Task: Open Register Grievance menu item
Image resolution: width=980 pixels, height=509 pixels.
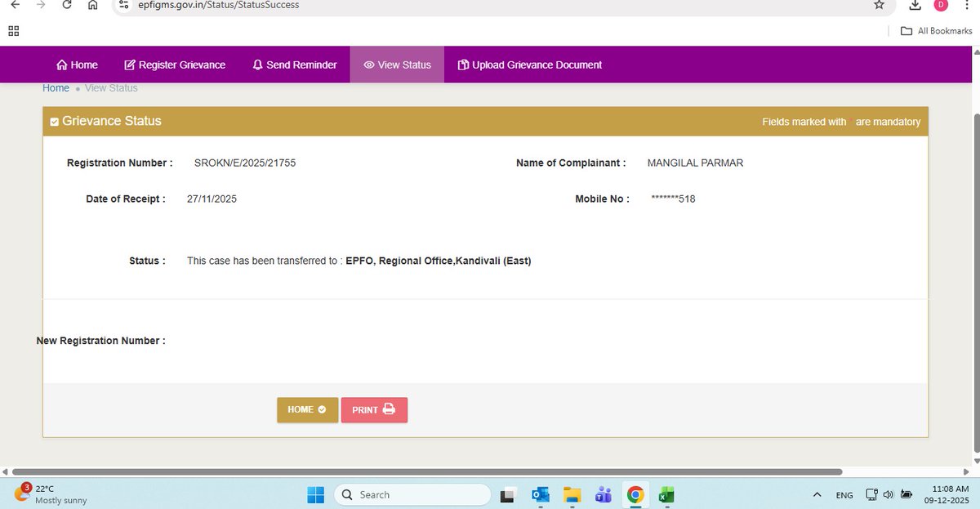Action: [175, 65]
